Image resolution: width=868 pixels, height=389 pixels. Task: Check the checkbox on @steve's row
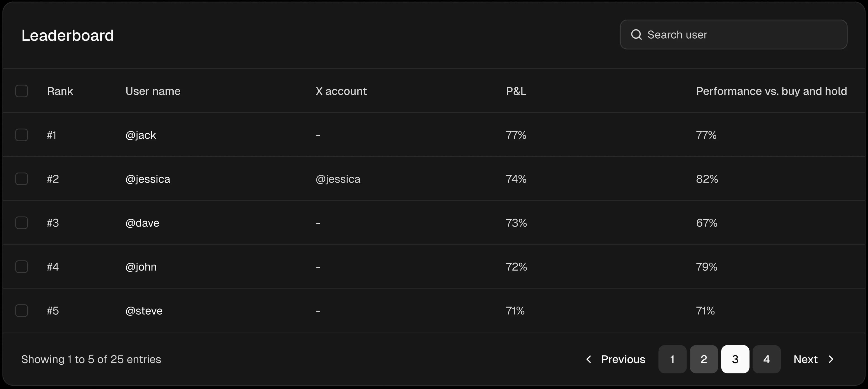21,311
